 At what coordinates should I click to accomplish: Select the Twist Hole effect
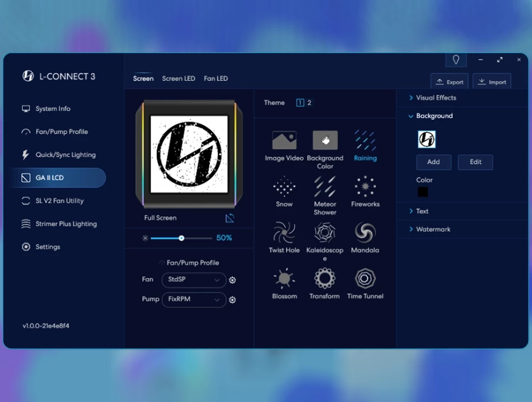point(284,232)
